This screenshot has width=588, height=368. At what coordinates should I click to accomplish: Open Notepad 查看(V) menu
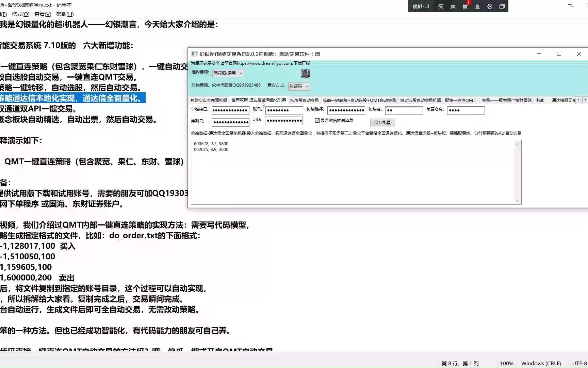coord(43,14)
